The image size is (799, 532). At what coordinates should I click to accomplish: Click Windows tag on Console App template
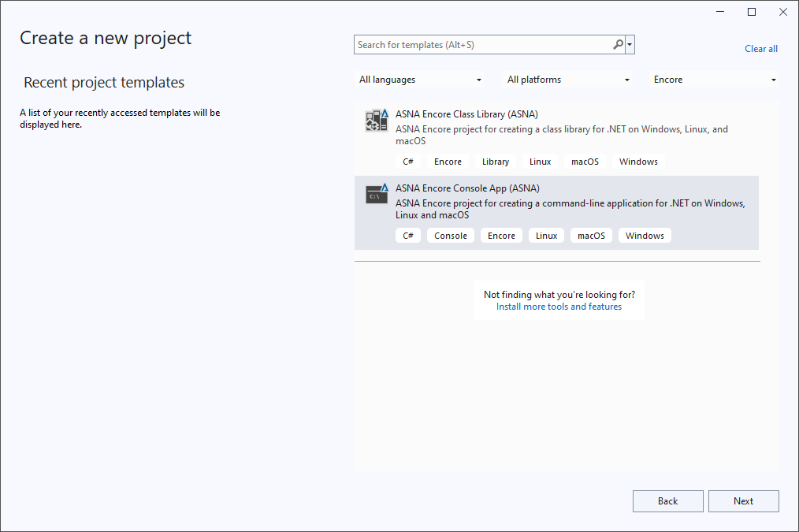tap(645, 236)
